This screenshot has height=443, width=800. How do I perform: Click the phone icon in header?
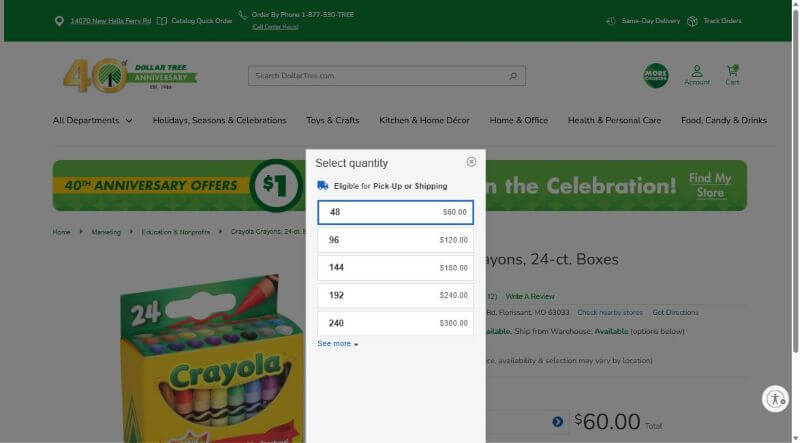point(243,15)
